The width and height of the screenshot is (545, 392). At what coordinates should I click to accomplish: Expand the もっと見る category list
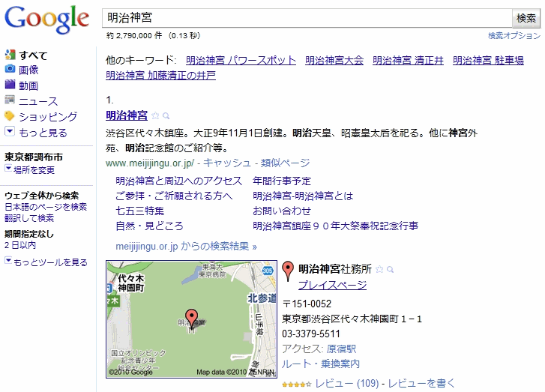[10, 132]
